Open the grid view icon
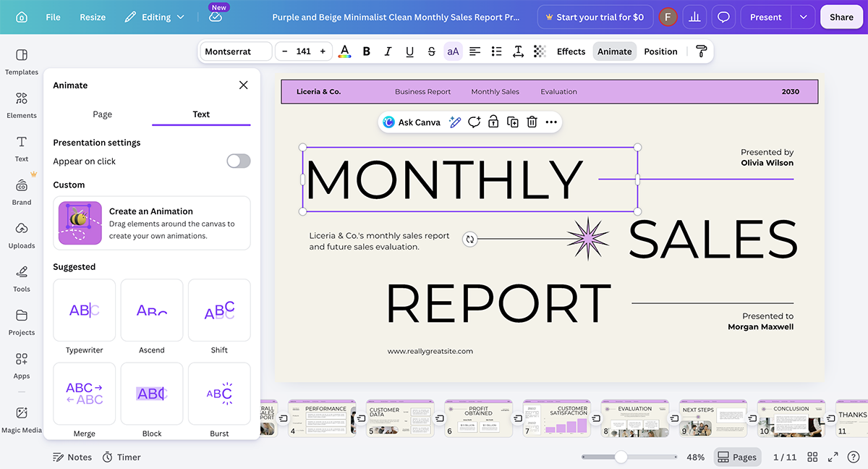Image resolution: width=868 pixels, height=469 pixels. pos(812,457)
